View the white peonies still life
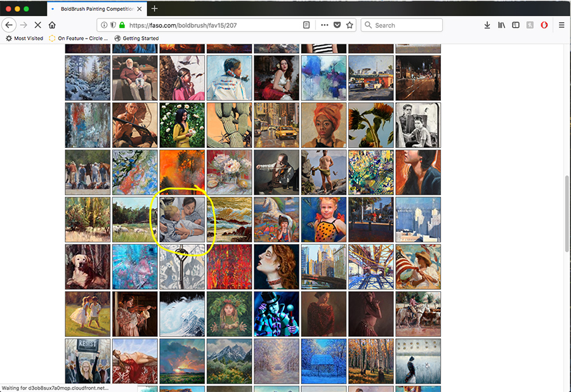The width and height of the screenshot is (571, 392). coord(230,172)
